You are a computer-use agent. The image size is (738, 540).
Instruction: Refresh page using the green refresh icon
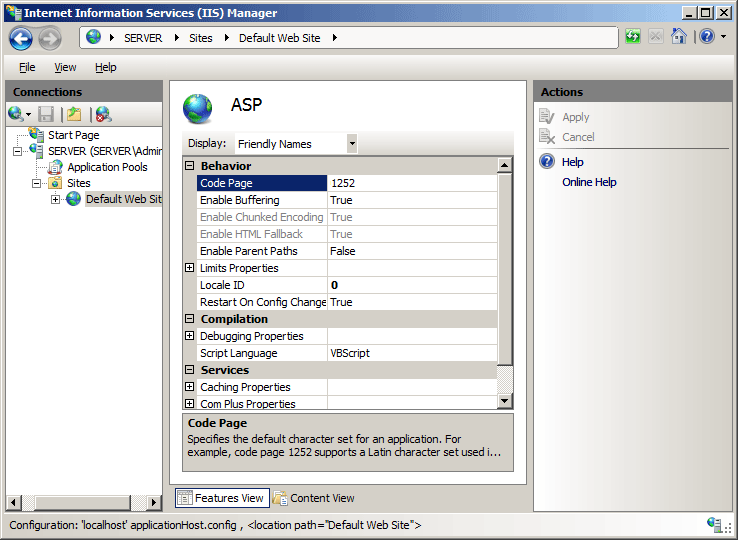[633, 37]
